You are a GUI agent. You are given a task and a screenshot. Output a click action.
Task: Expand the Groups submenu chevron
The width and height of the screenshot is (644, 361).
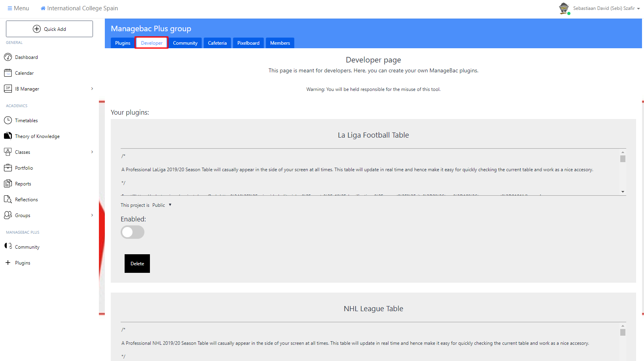(x=92, y=215)
